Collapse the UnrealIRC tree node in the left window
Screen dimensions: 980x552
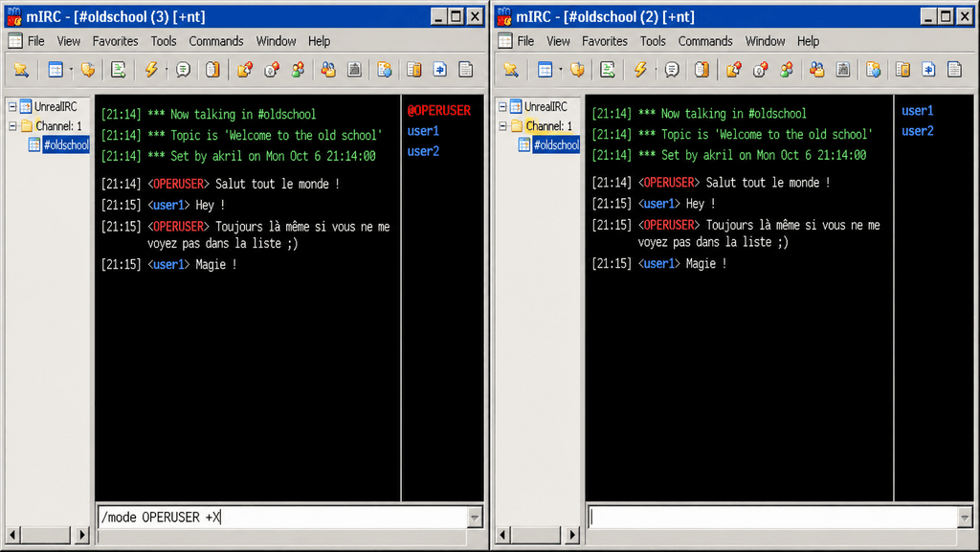click(x=12, y=107)
